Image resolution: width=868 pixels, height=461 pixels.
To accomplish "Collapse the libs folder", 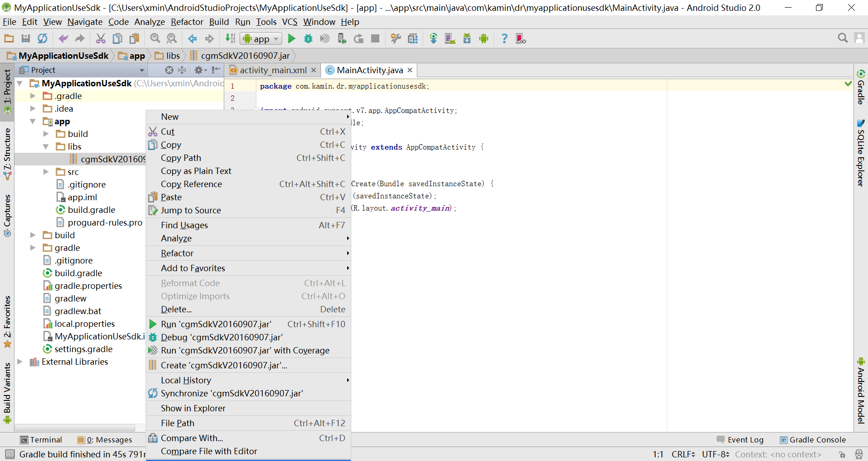I will pyautogui.click(x=46, y=146).
